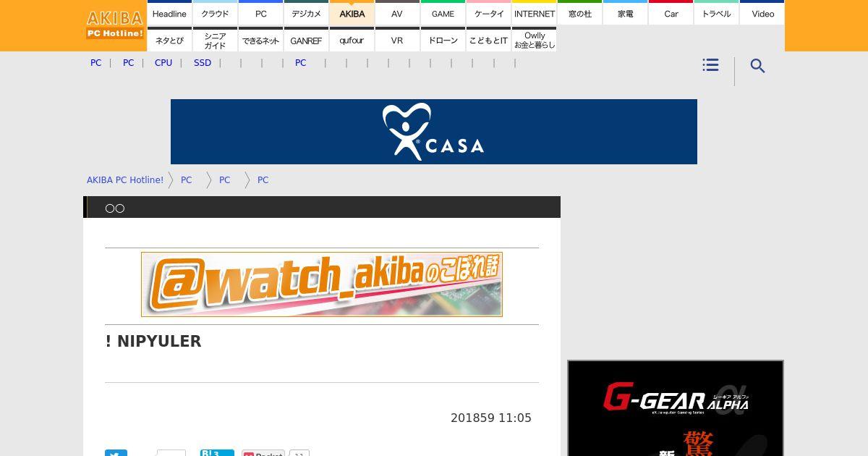The image size is (868, 456).
Task: Open the ドローン tab
Action: pyautogui.click(x=443, y=41)
